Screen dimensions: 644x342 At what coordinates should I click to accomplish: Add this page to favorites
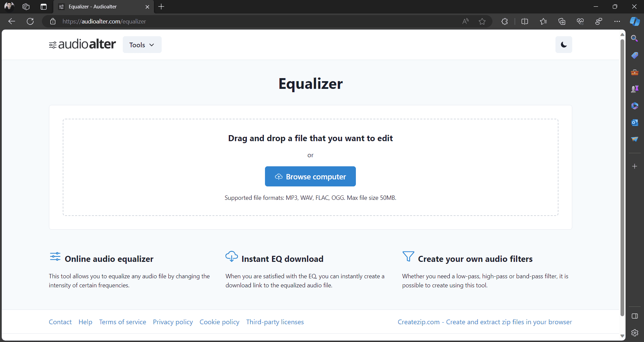point(482,21)
